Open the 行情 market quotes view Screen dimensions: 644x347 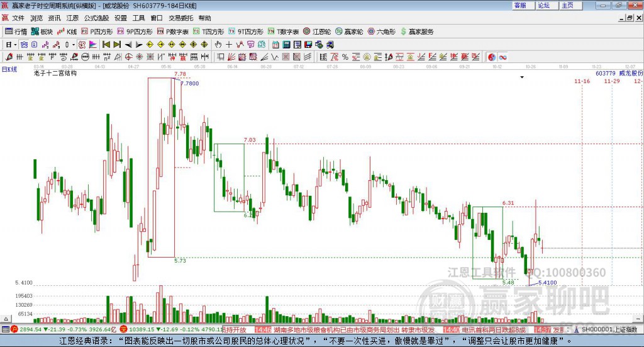pos(16,31)
